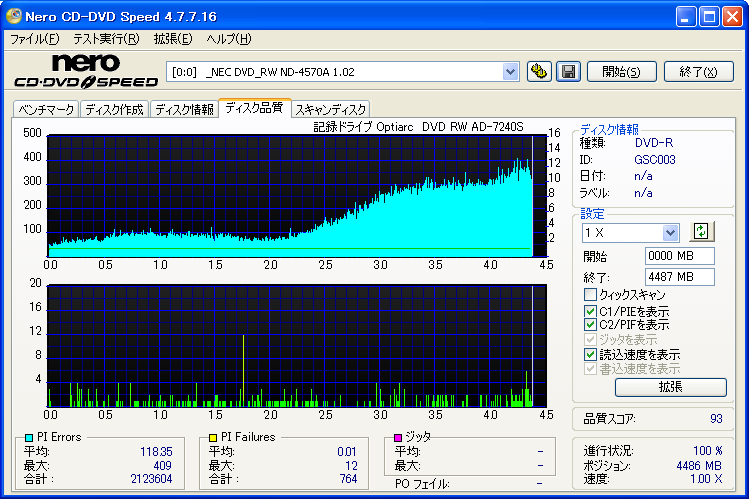749x499 pixels.
Task: Click the speed value 1.00 X
Action: pos(706,479)
